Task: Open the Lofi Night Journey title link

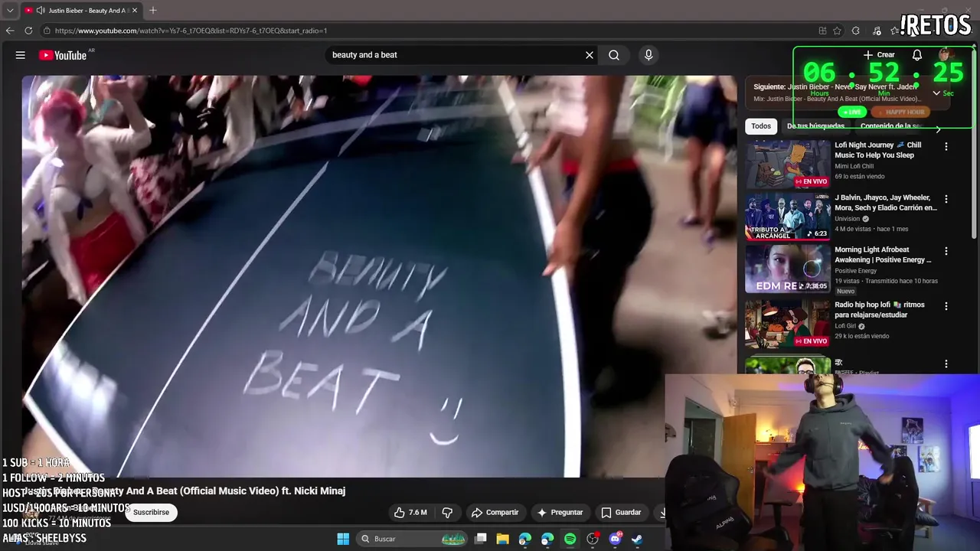Action: click(877, 150)
